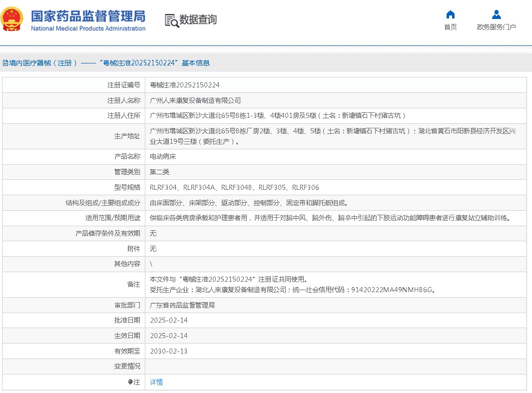
Task: Select the structure composition value text
Action: [249, 203]
